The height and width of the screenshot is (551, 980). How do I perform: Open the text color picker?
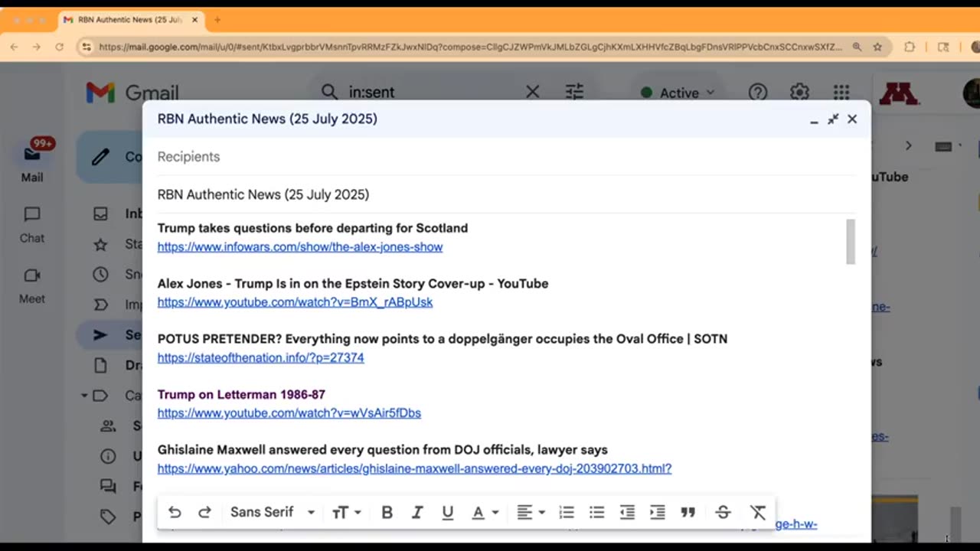click(484, 512)
